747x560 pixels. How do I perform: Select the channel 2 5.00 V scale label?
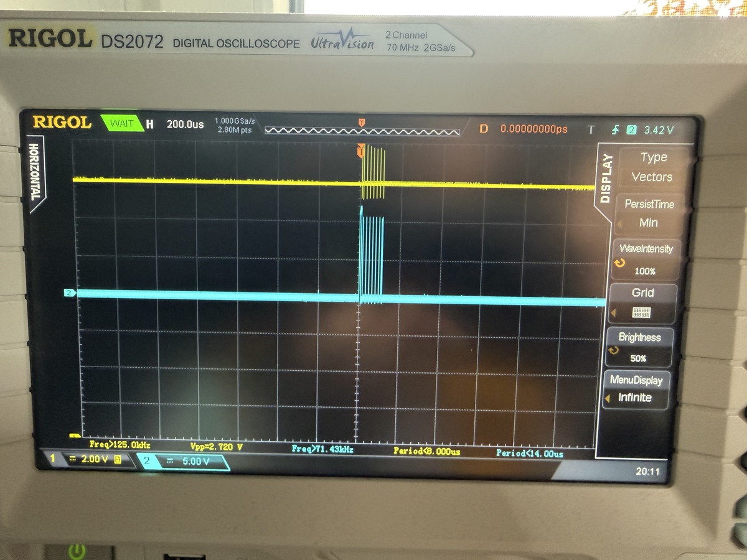(195, 462)
